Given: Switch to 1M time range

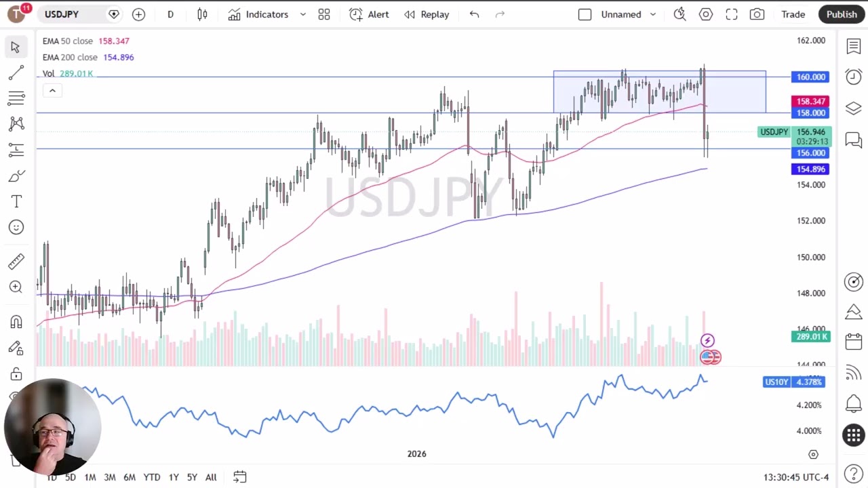Looking at the screenshot, I should coord(90,477).
